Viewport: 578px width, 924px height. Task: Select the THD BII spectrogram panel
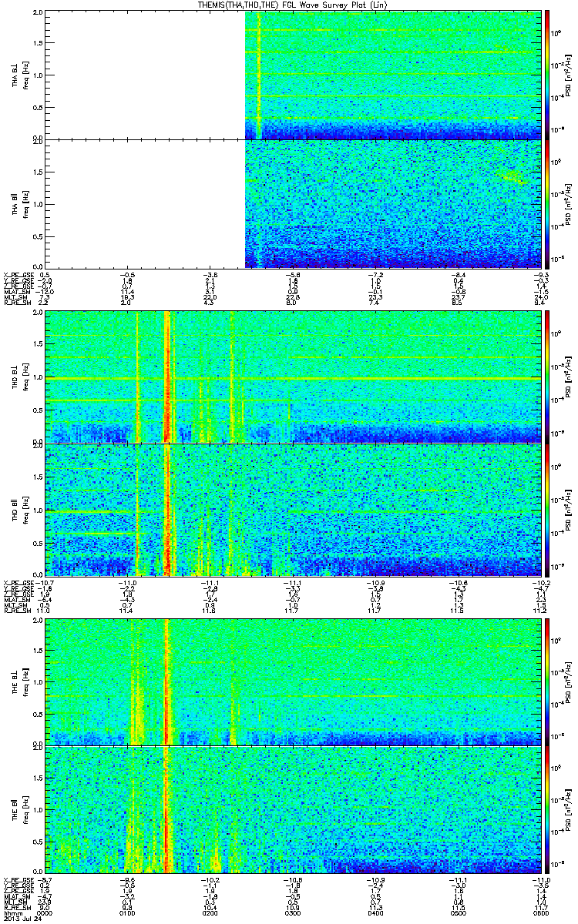[292, 508]
